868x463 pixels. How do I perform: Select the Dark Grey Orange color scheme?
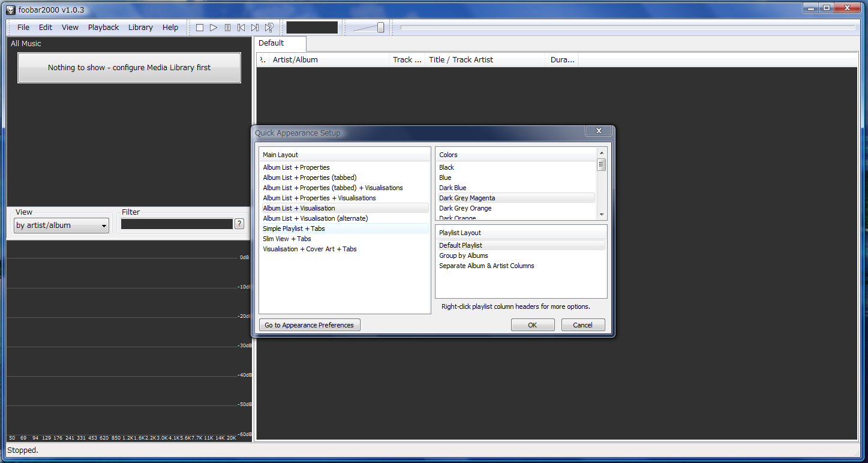(x=516, y=208)
